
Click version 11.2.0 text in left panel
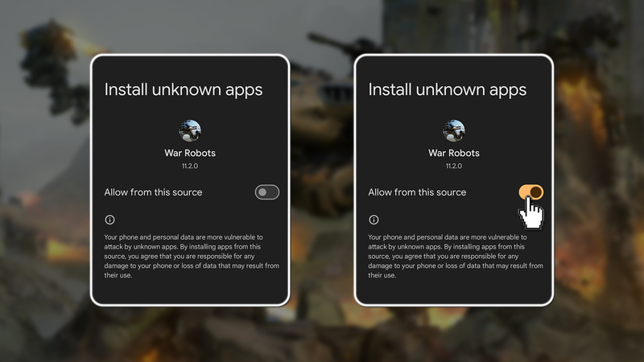coord(190,166)
